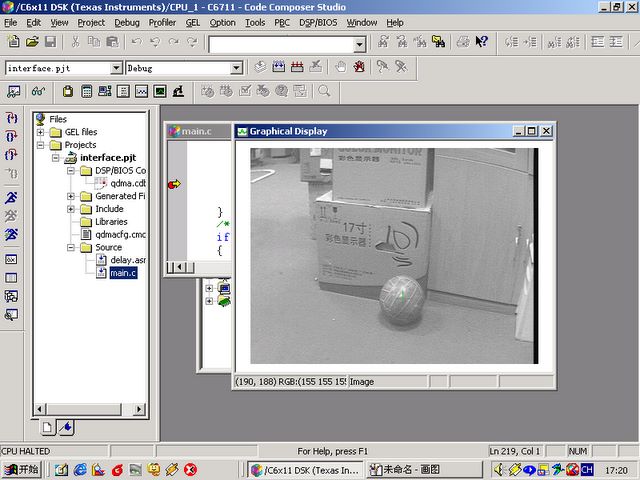Open the GEL menu

[x=193, y=23]
